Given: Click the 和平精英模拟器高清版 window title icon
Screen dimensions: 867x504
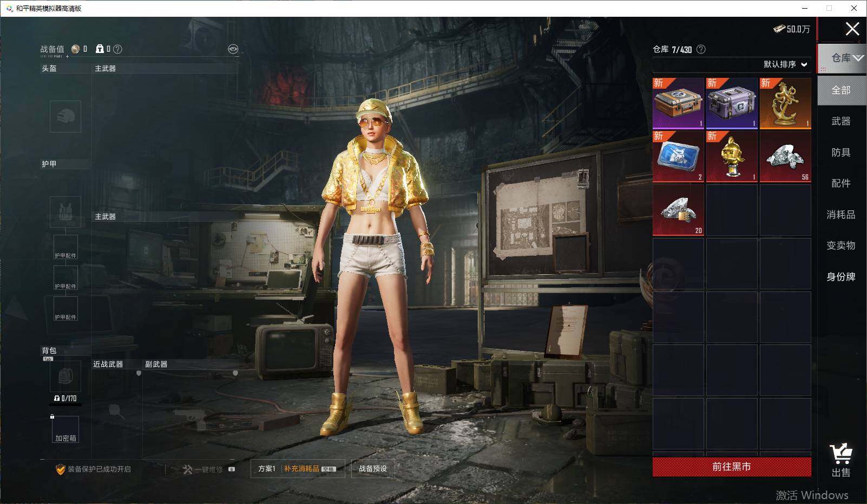Looking at the screenshot, I should coord(9,9).
